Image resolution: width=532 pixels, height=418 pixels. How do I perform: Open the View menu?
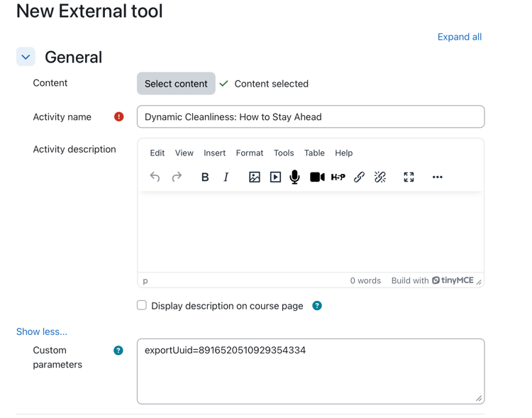click(x=184, y=153)
